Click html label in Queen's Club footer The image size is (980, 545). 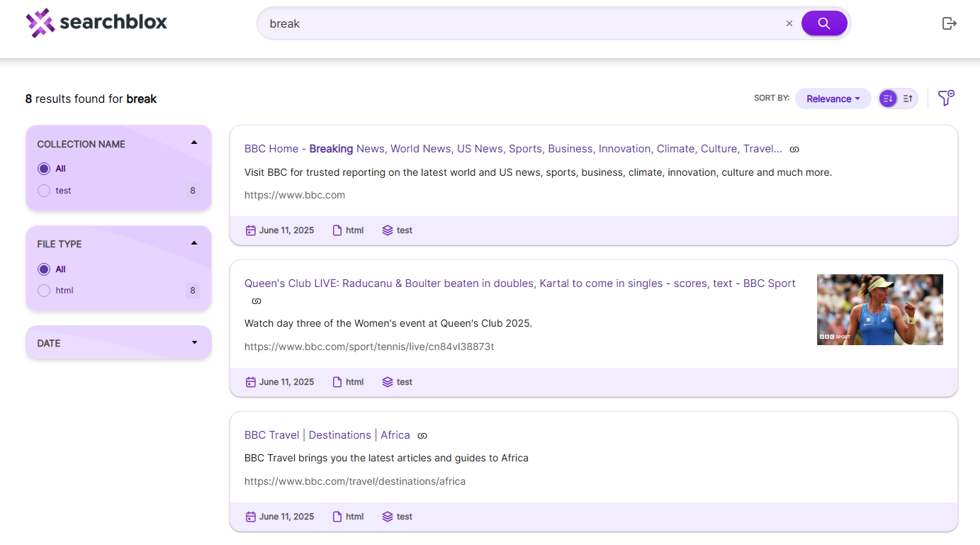(355, 382)
